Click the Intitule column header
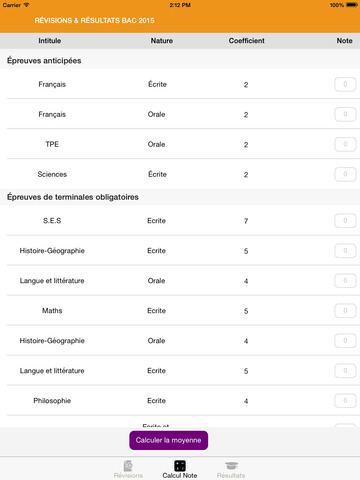 click(49, 41)
